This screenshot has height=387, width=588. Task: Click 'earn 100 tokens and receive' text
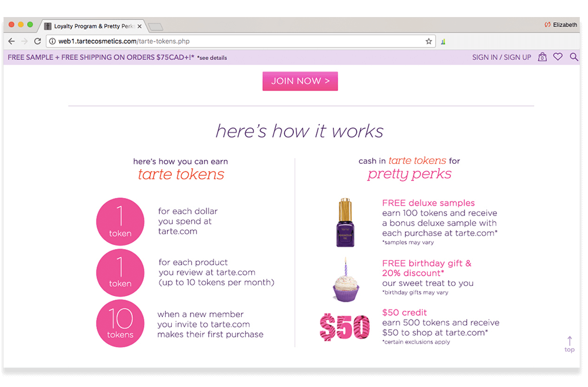coord(439,213)
